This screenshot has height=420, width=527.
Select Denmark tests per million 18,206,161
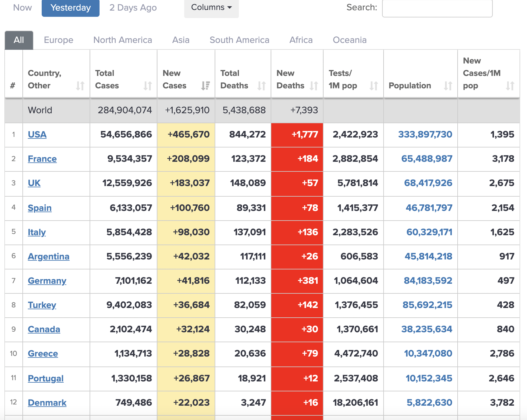click(x=355, y=403)
